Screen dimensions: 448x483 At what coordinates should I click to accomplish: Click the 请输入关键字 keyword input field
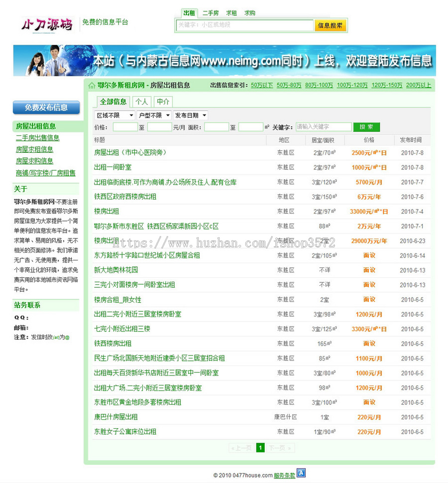[x=324, y=126]
